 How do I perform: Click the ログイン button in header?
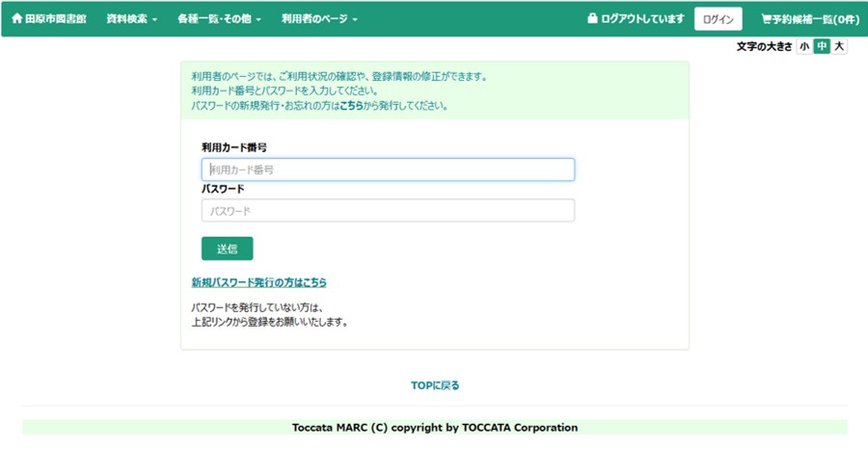click(718, 19)
